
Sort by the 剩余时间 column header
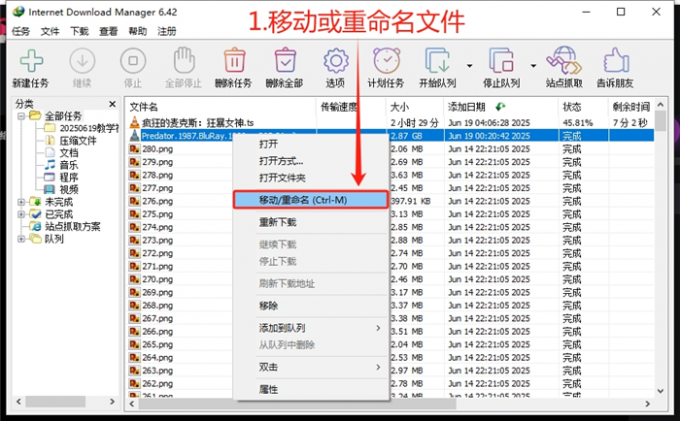pos(631,107)
